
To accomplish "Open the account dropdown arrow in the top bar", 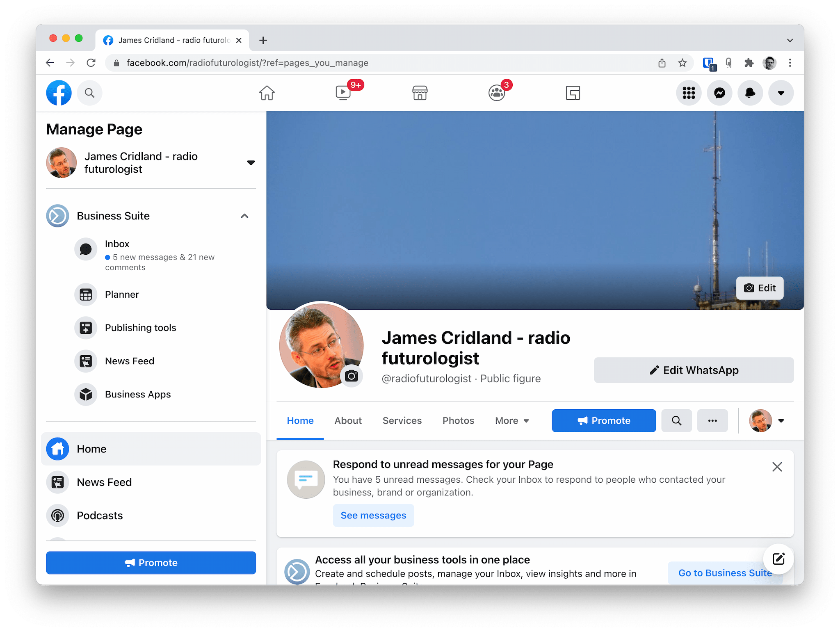I will point(781,93).
